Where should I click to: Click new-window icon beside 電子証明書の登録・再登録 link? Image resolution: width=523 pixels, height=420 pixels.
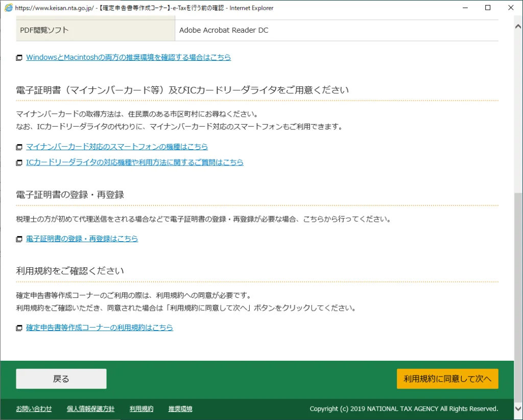click(x=19, y=239)
